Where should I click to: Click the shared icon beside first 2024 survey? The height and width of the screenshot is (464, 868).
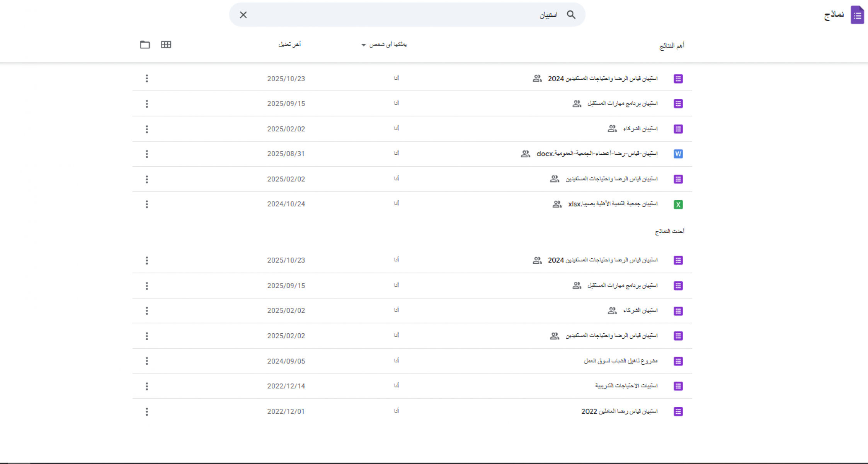click(537, 78)
